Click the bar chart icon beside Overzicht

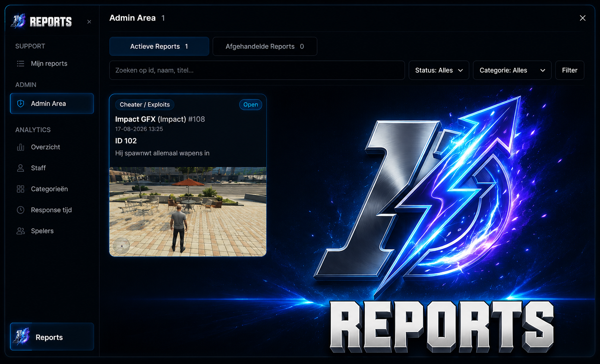(x=20, y=147)
